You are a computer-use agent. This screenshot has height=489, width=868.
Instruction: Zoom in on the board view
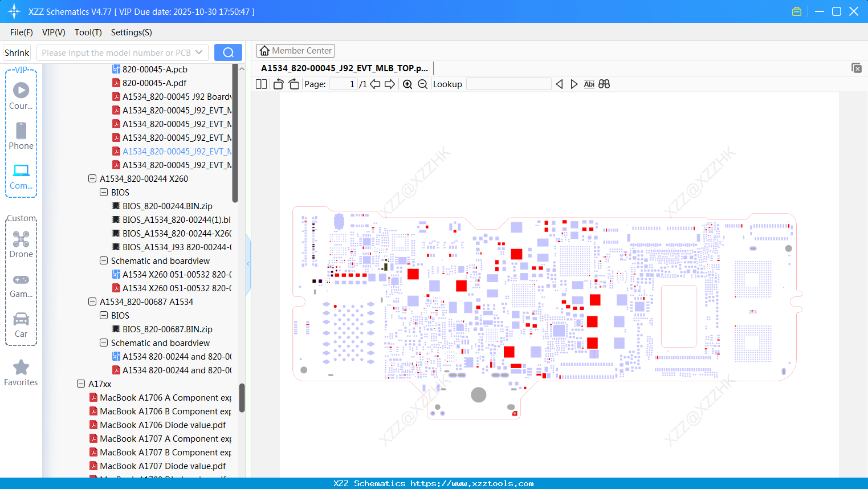[x=407, y=84]
